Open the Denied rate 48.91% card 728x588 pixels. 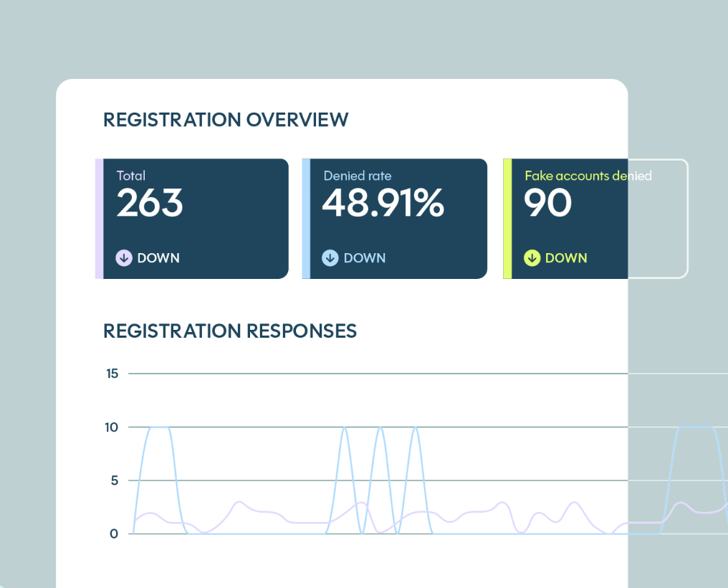pos(395,219)
